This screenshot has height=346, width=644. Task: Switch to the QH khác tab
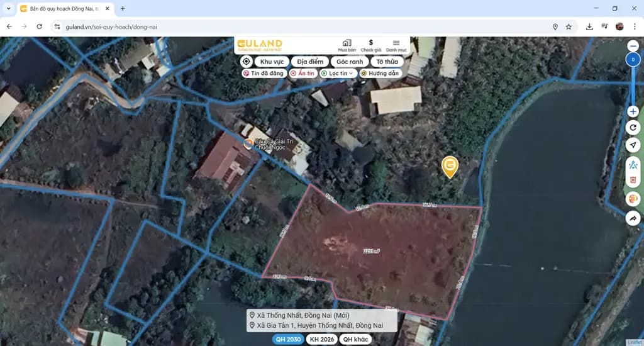point(355,340)
